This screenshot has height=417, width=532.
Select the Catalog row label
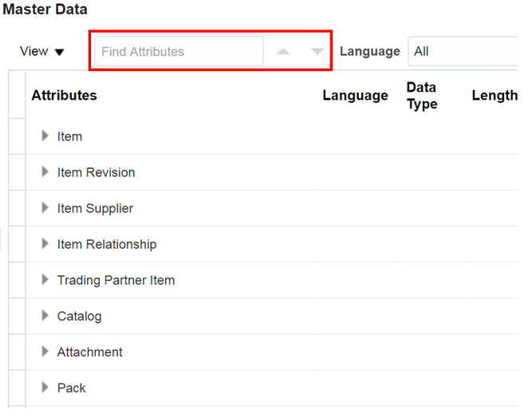tap(79, 317)
